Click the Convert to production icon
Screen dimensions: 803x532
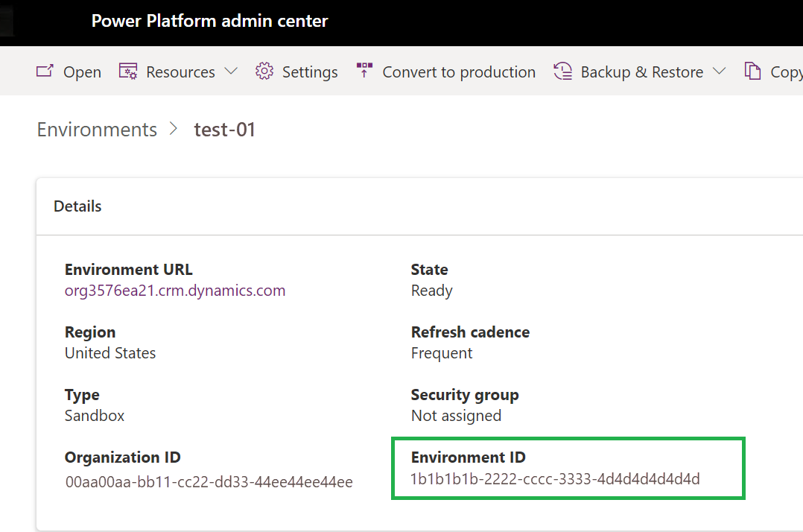pos(364,71)
